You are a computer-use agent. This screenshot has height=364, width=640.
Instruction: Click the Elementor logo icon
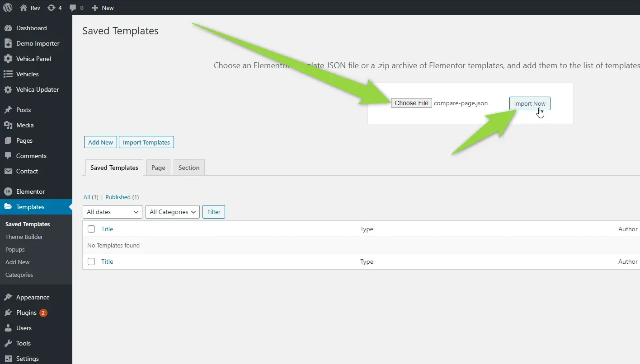point(8,191)
